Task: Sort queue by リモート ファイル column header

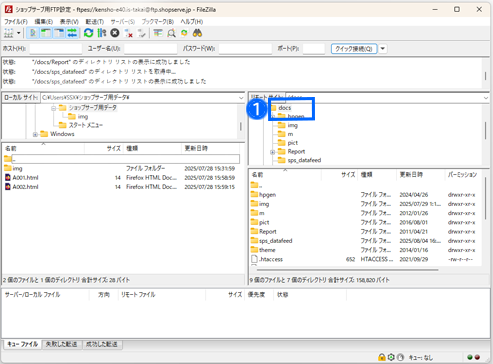Action: coord(162,295)
